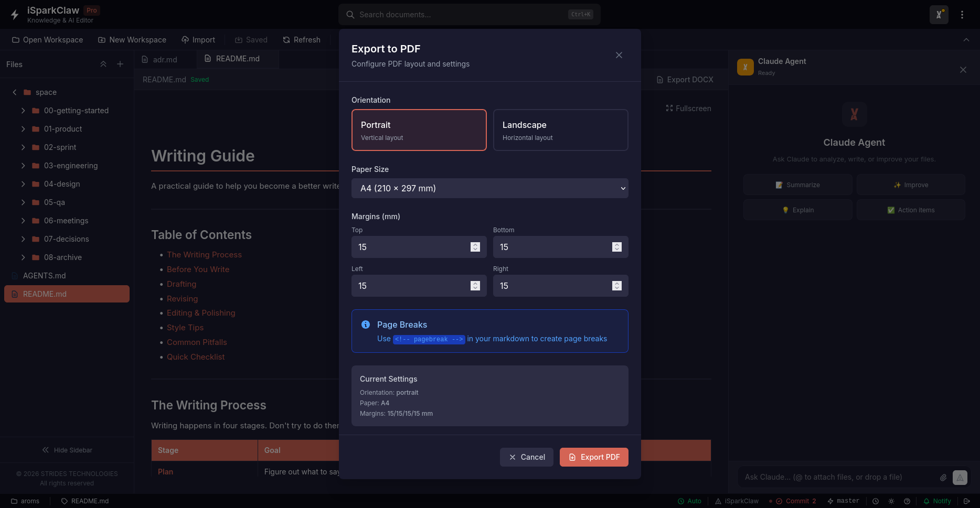Image resolution: width=980 pixels, height=508 pixels.
Task: Click the iSparkClaw lightning logo
Action: coord(15,15)
